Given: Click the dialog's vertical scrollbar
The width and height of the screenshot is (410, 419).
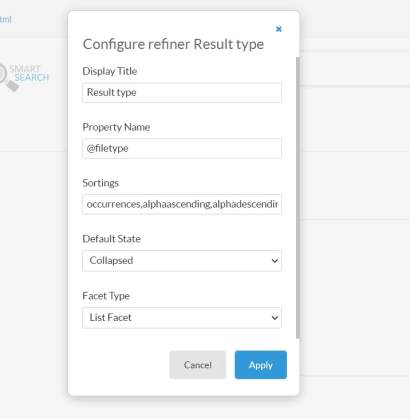Looking at the screenshot, I should pyautogui.click(x=298, y=198).
